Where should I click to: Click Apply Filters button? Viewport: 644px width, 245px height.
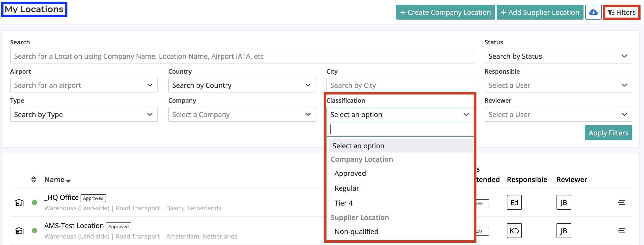coord(608,133)
